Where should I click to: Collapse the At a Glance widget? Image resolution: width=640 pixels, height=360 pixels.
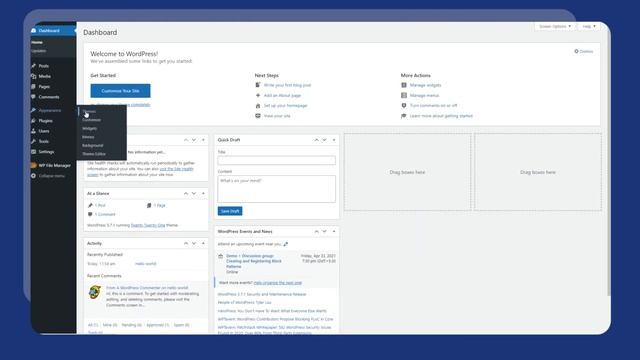coord(203,193)
